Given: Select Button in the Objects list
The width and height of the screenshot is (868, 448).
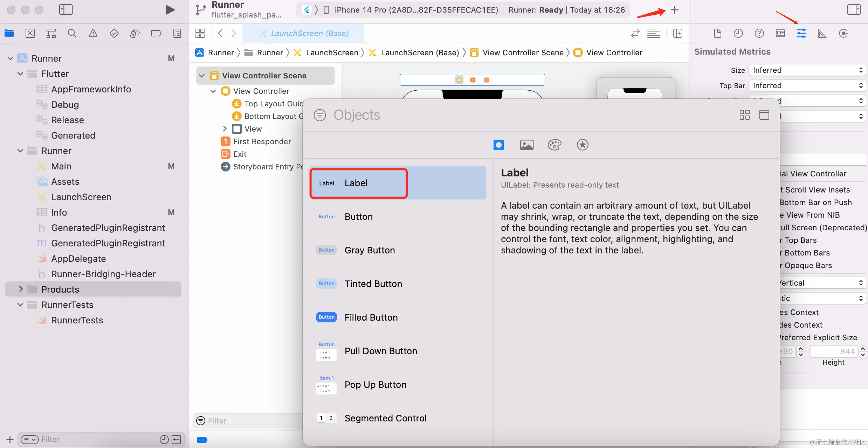Looking at the screenshot, I should click(359, 217).
